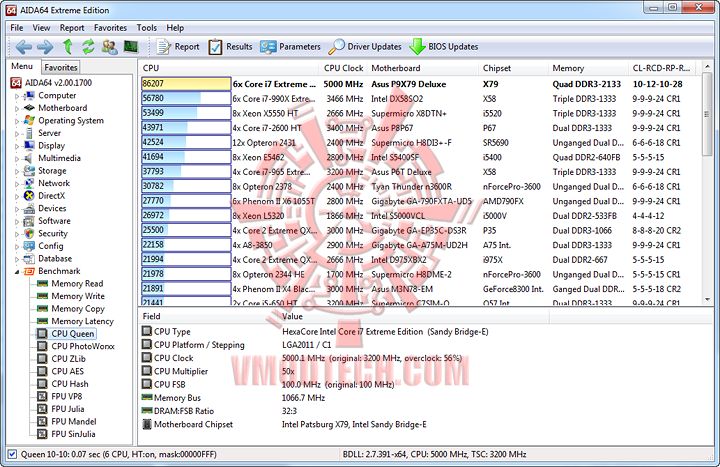This screenshot has height=467, width=720.
Task: Collapse the Benchmark tree node
Action: pyautogui.click(x=17, y=272)
